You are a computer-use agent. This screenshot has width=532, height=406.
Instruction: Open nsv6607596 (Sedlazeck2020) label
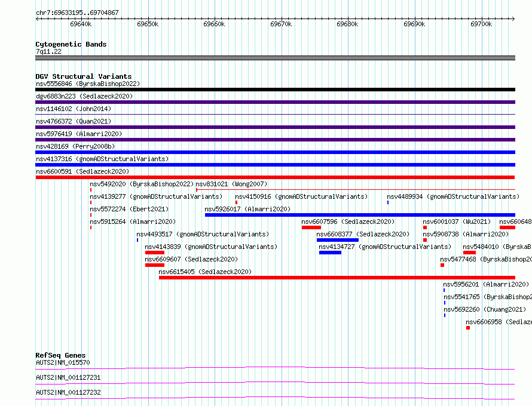pyautogui.click(x=348, y=222)
